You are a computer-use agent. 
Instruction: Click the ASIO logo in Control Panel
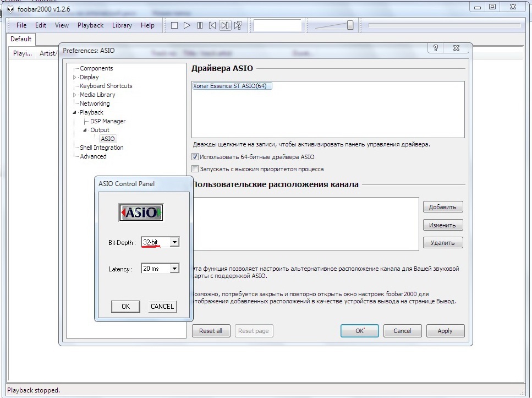pyautogui.click(x=141, y=212)
